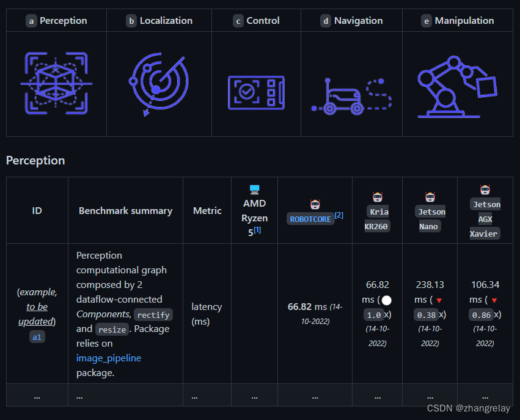Click the Control board checkmark icon
This screenshot has width=520, height=420.
pyautogui.click(x=256, y=93)
